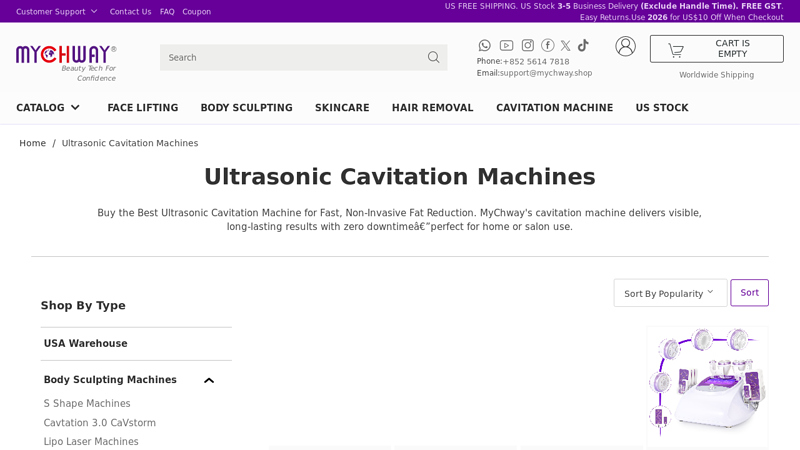The width and height of the screenshot is (800, 450).
Task: Open the Instagram social icon
Action: [528, 45]
